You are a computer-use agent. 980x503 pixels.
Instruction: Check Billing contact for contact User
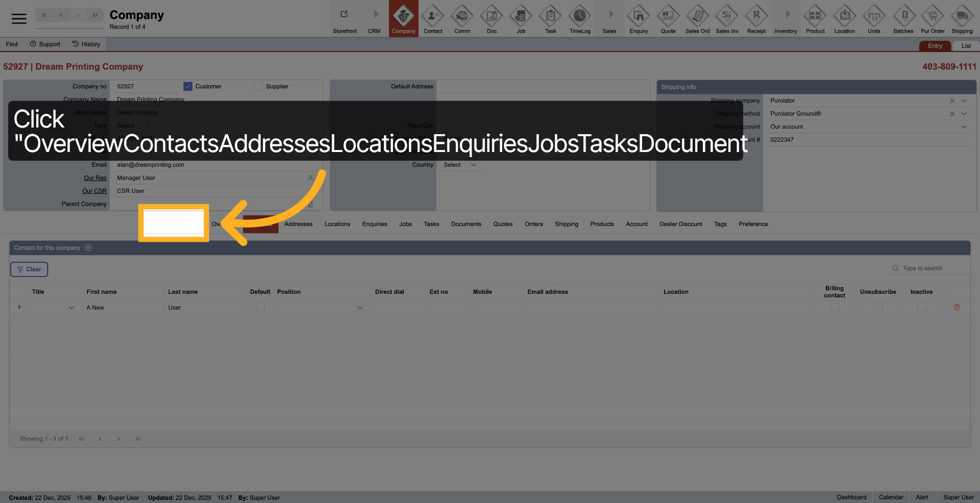[835, 308]
